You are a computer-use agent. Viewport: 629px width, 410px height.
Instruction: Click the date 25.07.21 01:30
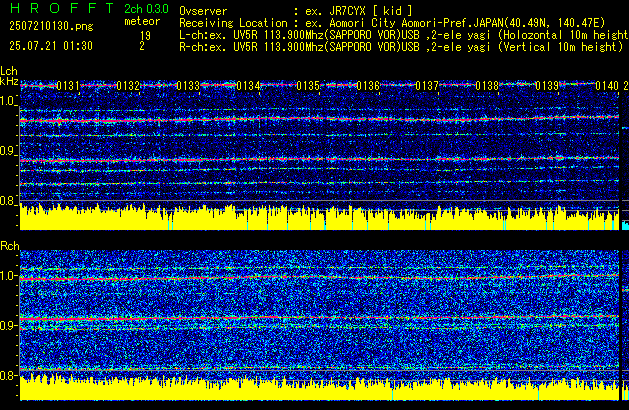click(51, 46)
